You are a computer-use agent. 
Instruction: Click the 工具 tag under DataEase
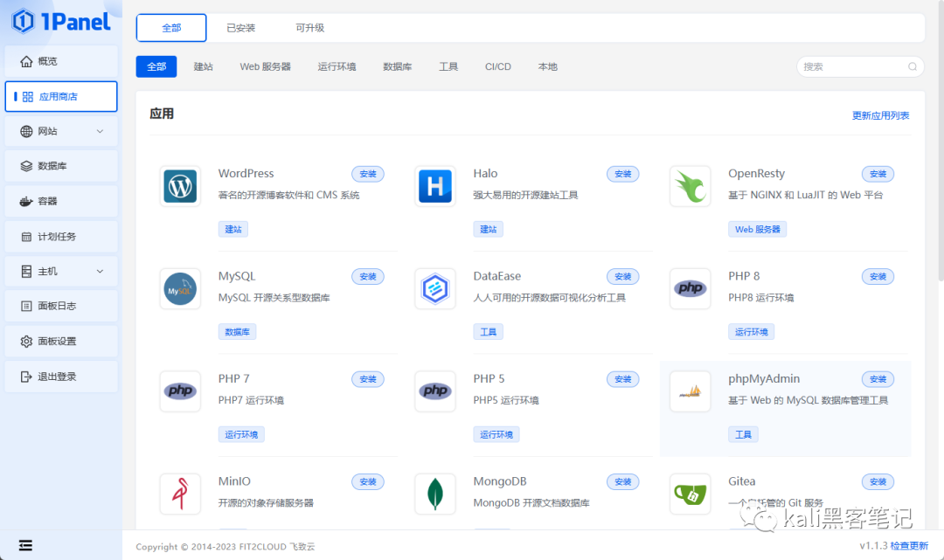489,332
